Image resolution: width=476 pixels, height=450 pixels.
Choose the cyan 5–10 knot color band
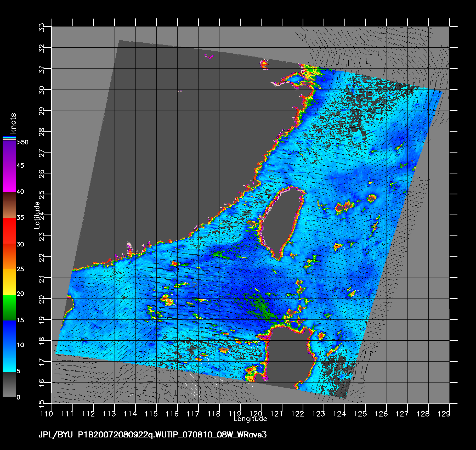click(9, 358)
